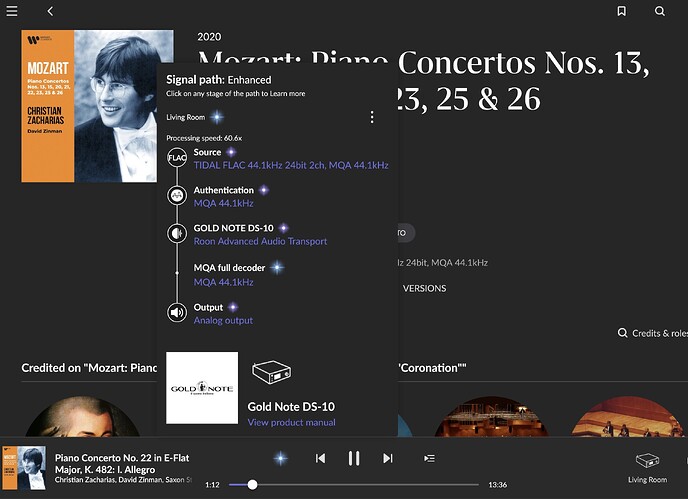Click the album year 2020
This screenshot has width=688, height=499.
pyautogui.click(x=209, y=37)
